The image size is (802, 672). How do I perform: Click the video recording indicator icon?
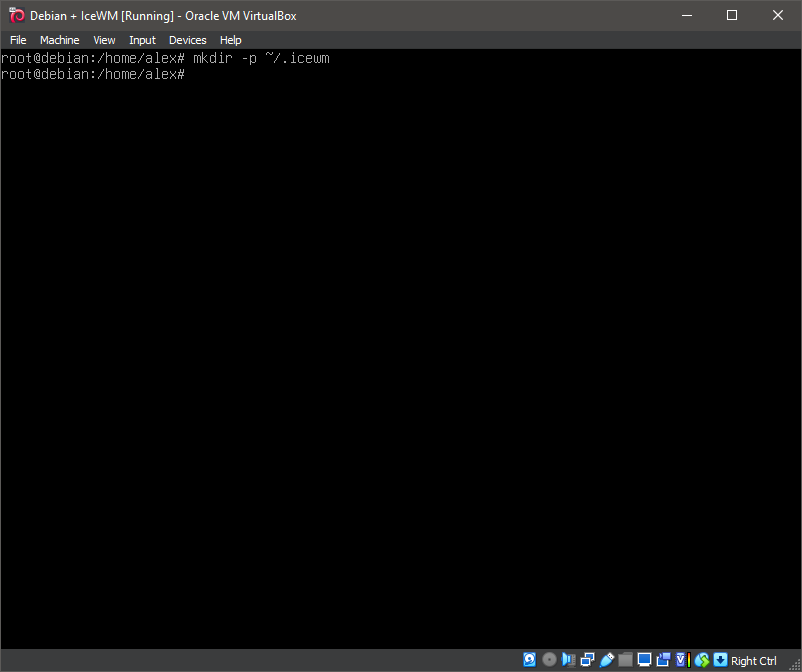pos(663,660)
